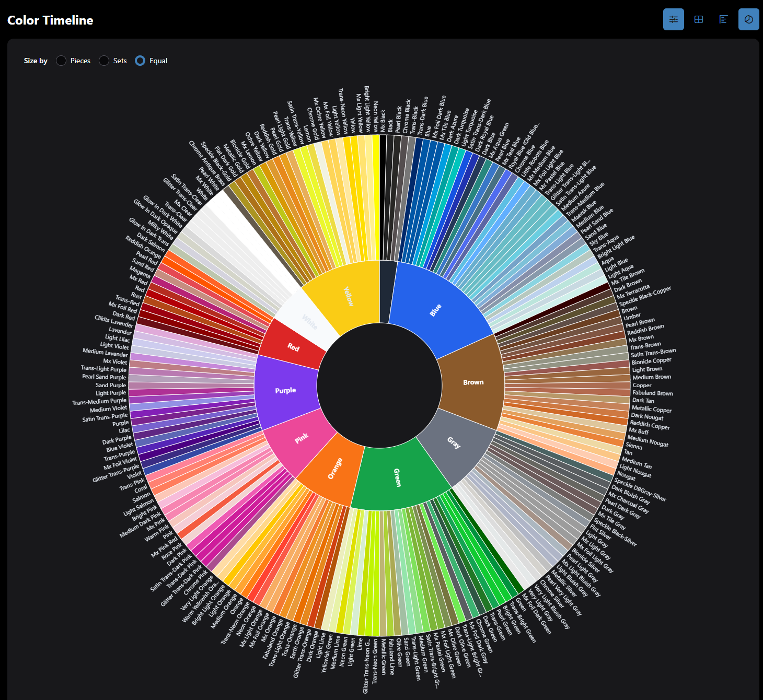Click the 'Satin Trans-Purple' outer label
Image resolution: width=763 pixels, height=700 pixels.
105,417
